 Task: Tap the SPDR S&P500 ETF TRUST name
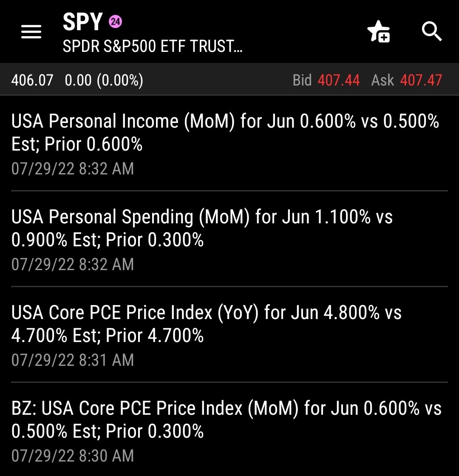pyautogui.click(x=153, y=46)
